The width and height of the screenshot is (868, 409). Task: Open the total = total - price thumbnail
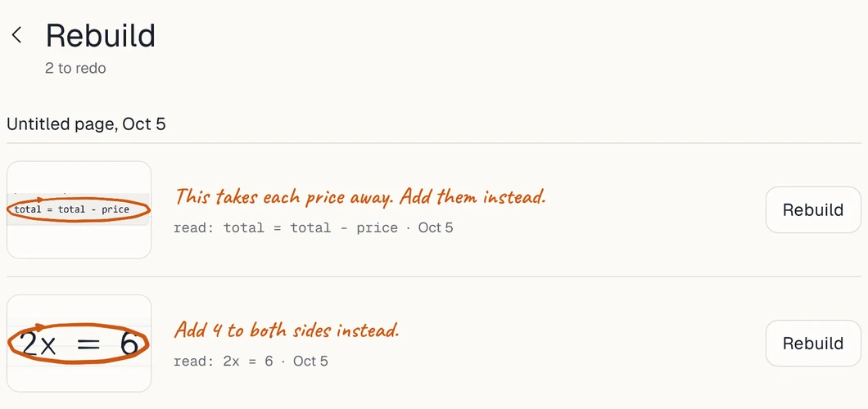79,209
